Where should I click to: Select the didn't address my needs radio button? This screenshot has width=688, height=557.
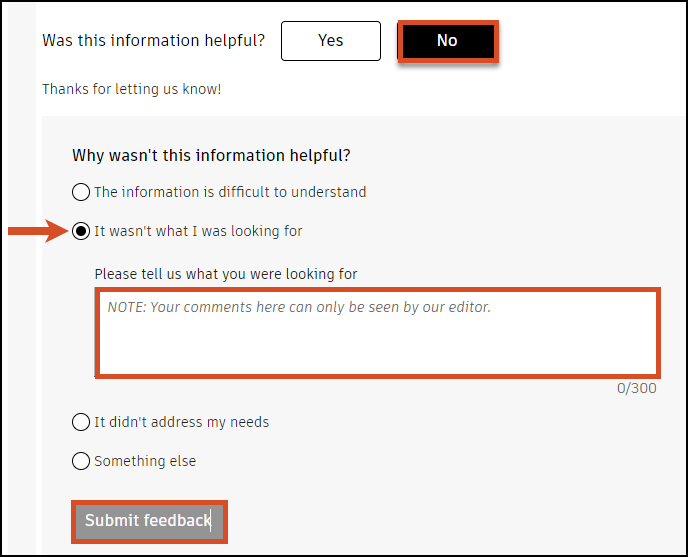tap(81, 422)
